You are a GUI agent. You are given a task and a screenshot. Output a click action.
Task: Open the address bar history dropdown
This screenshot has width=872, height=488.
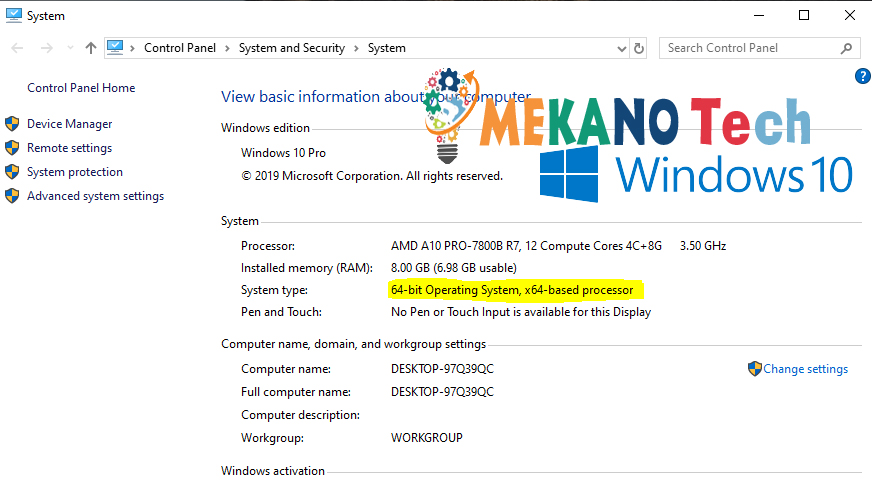pos(622,49)
